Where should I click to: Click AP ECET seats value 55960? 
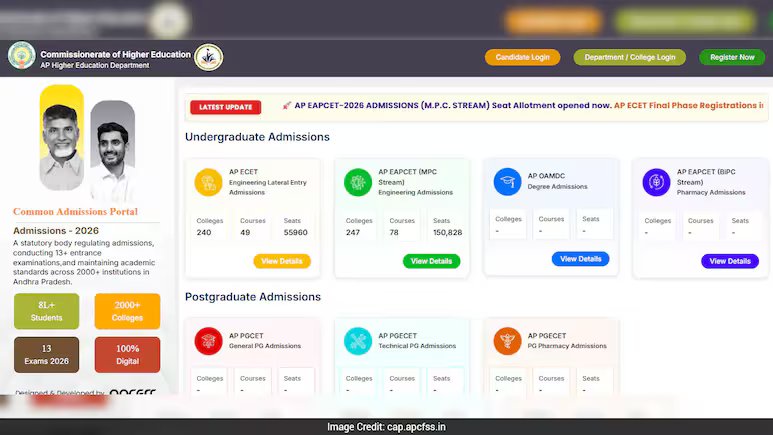point(296,232)
